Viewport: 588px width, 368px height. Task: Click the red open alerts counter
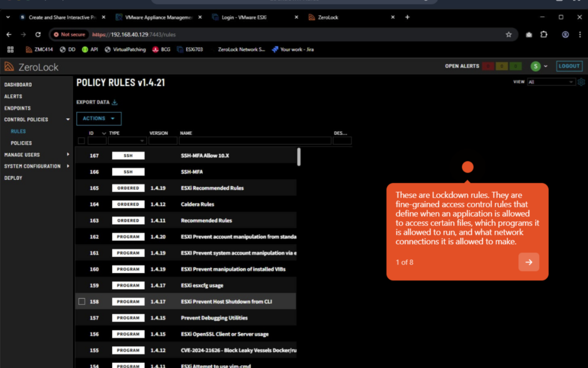coord(488,67)
